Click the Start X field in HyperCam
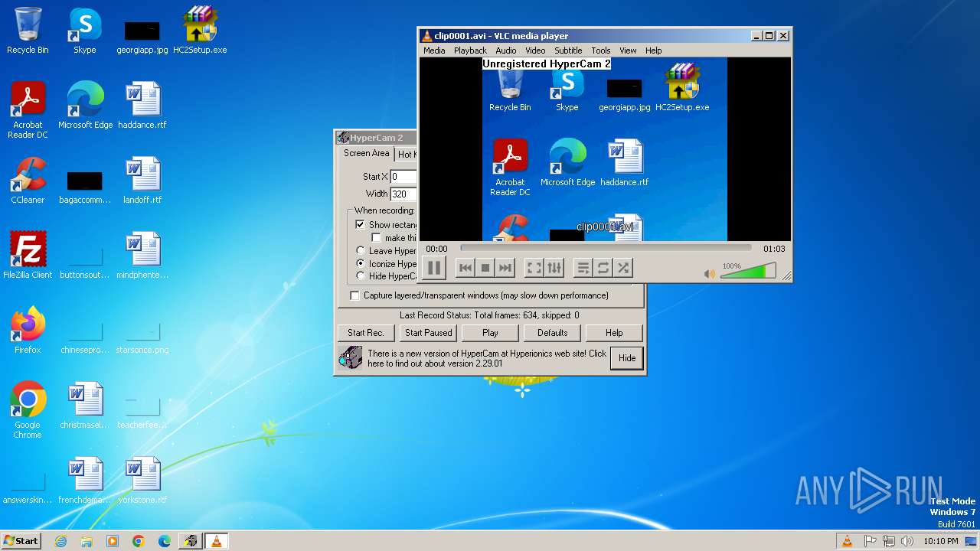Image resolution: width=980 pixels, height=551 pixels. (x=403, y=177)
